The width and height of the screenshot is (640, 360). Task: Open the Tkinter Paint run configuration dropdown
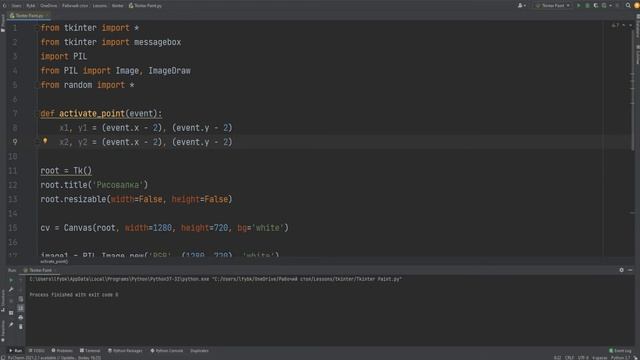point(553,6)
